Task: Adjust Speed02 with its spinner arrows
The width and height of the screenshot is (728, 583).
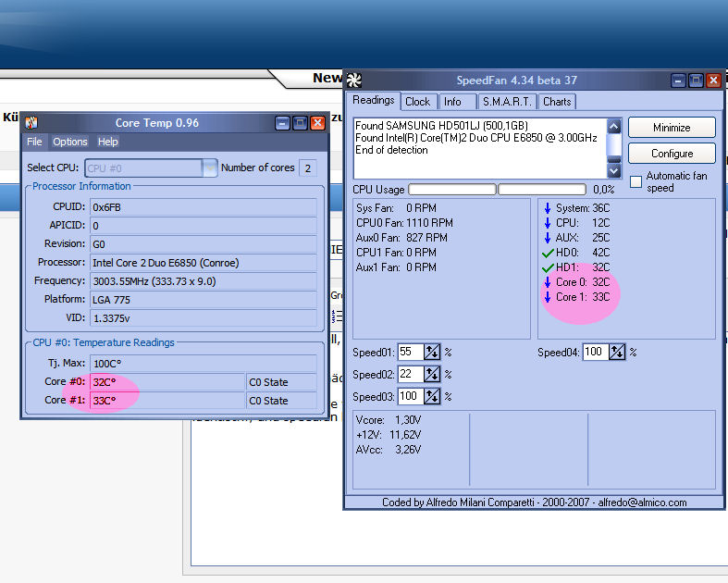Action: 432,374
